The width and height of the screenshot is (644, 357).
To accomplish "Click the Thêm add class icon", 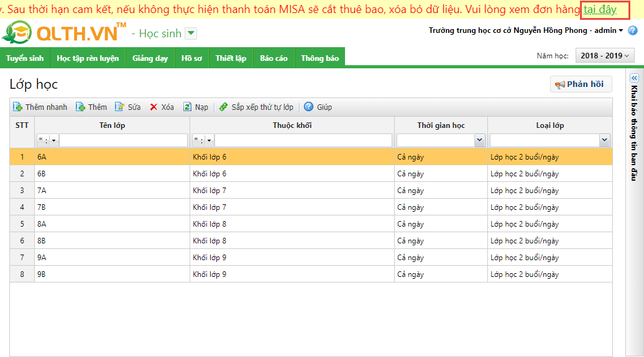I will (81, 107).
